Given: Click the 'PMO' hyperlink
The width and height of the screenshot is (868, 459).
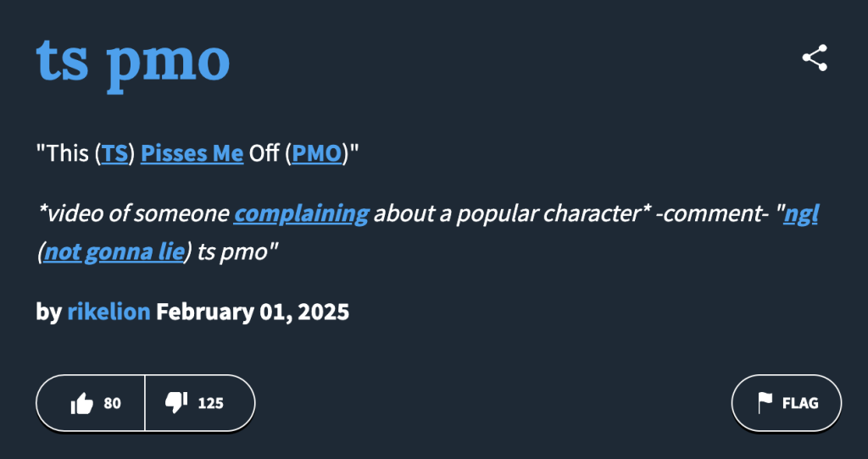Looking at the screenshot, I should pyautogui.click(x=317, y=154).
